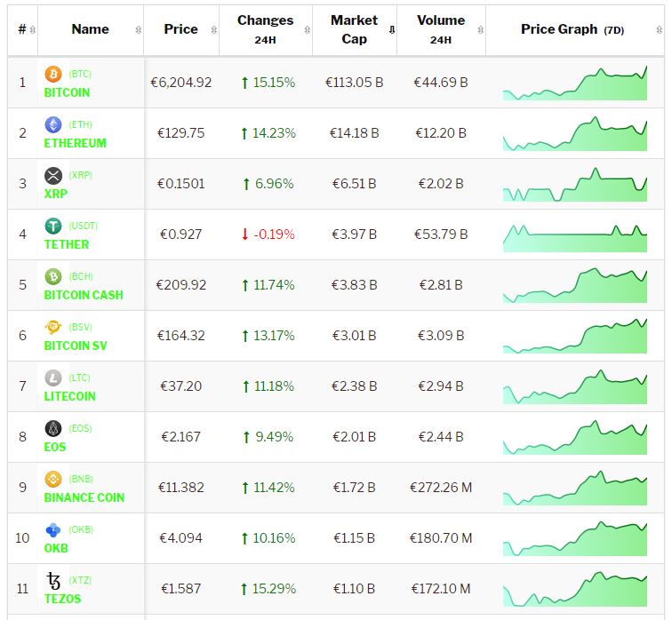The height and width of the screenshot is (620, 672).
Task: Click the Volume 24H column header
Action: point(440,29)
